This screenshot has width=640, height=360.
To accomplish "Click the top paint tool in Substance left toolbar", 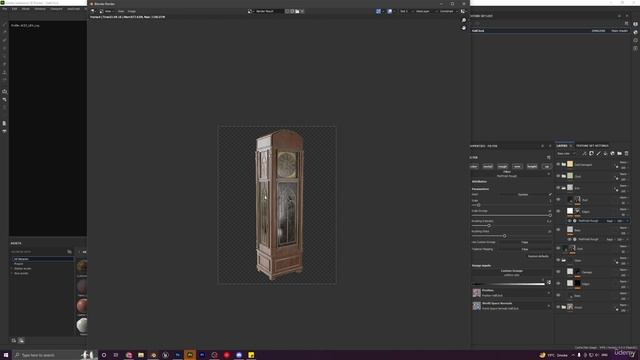I will (x=4, y=24).
